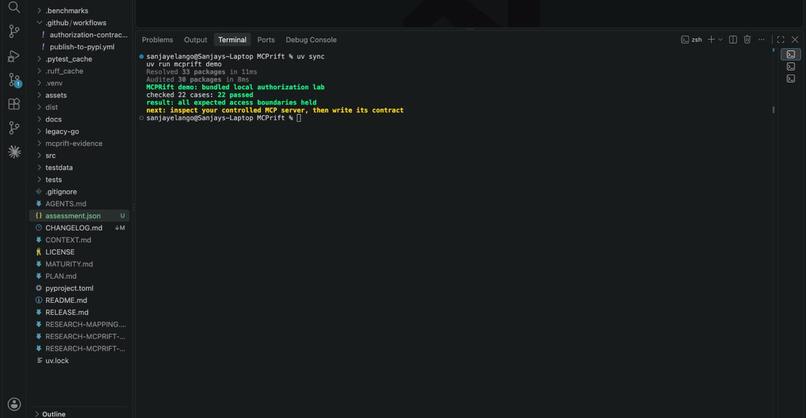Viewport: 806px width, 418px height.
Task: Click the starburst assistant icon in activity bar
Action: point(14,152)
